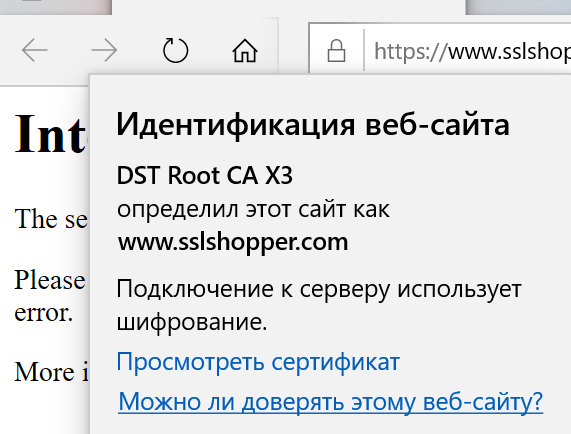The height and width of the screenshot is (434, 571).
Task: Open Можно ли доверять этому веб-сайту? link
Action: point(331,402)
